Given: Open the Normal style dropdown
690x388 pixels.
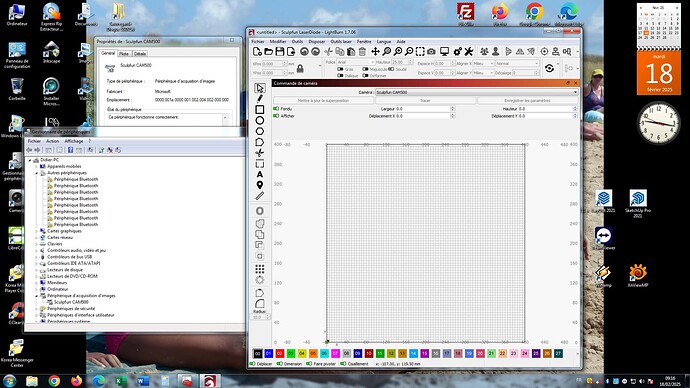Looking at the screenshot, I should 517,63.
